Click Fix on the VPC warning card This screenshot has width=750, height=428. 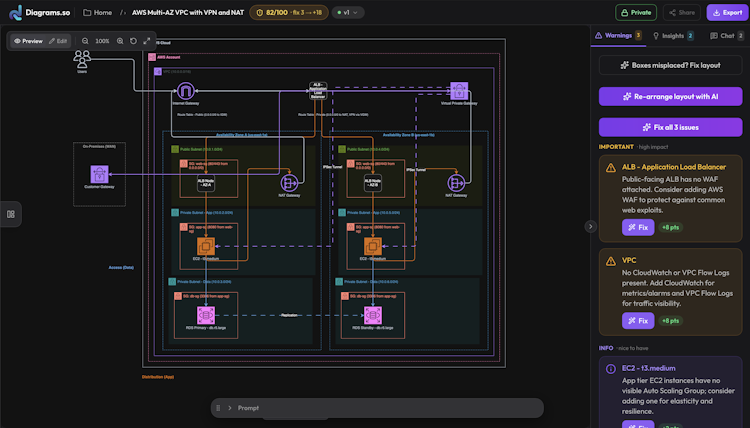(x=638, y=320)
